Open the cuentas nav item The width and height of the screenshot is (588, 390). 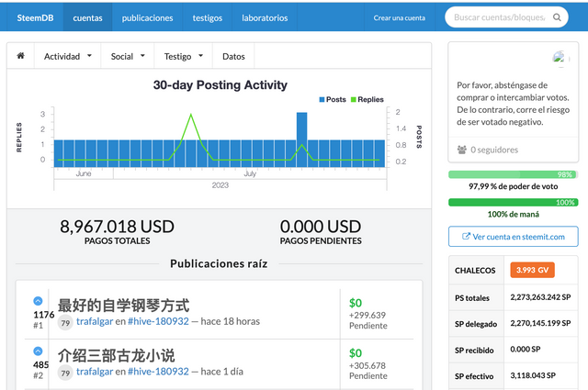87,17
